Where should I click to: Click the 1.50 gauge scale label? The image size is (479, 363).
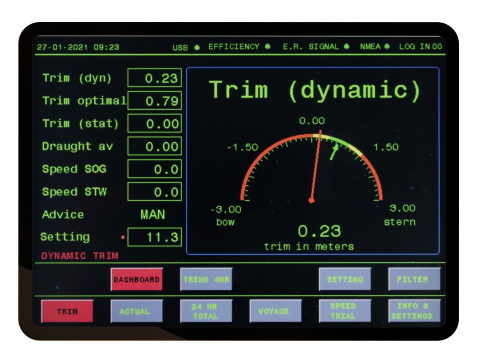click(386, 147)
